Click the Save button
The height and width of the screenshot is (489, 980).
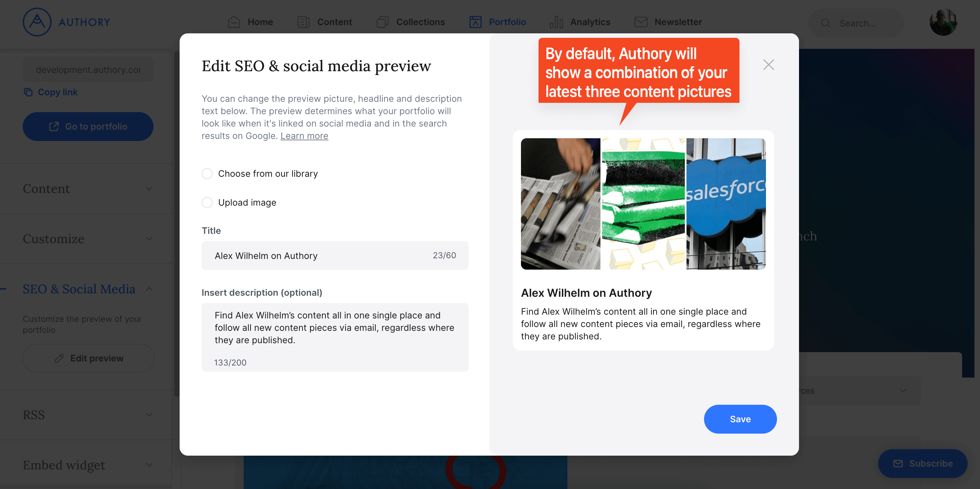740,419
